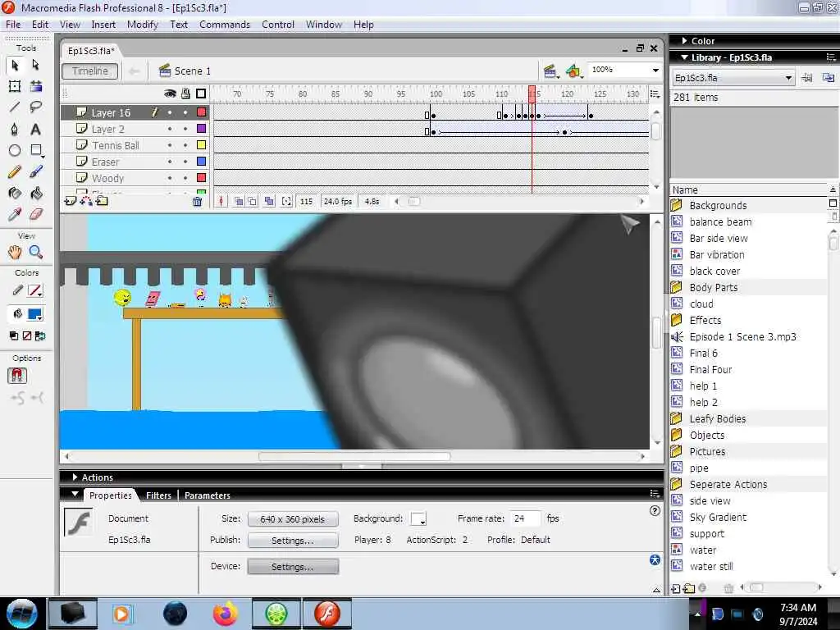Open the Insert menu
840x630 pixels.
click(x=103, y=25)
